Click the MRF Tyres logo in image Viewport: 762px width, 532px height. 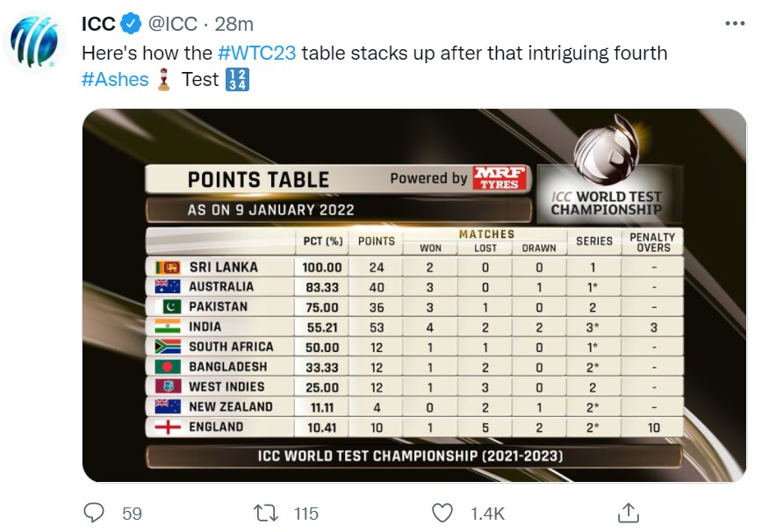pos(500,178)
